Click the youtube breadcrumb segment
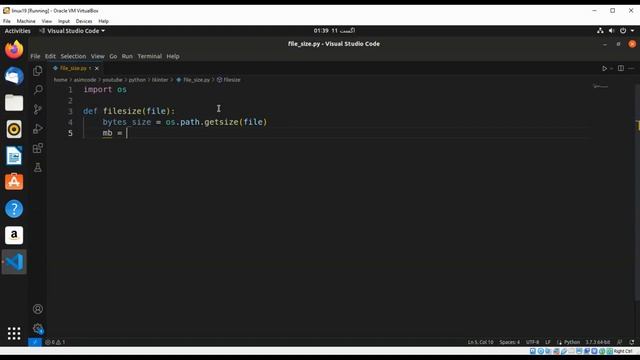 pos(112,80)
